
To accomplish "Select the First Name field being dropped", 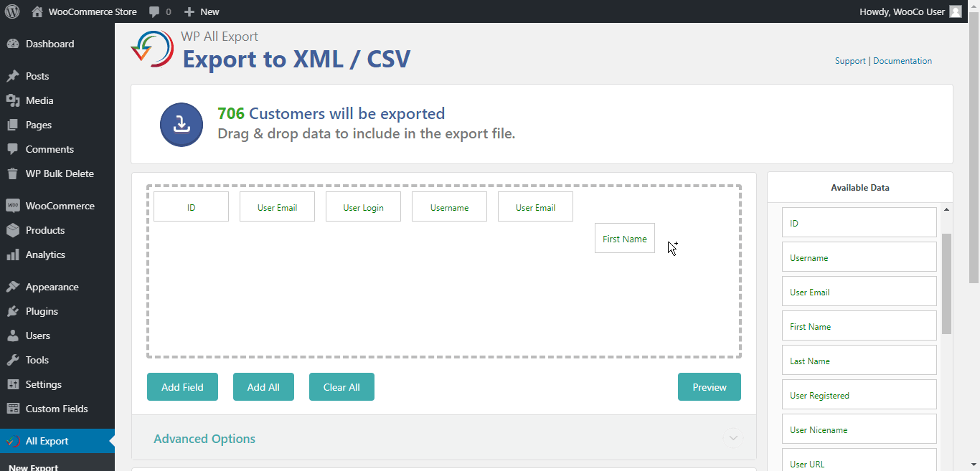I will pyautogui.click(x=625, y=238).
